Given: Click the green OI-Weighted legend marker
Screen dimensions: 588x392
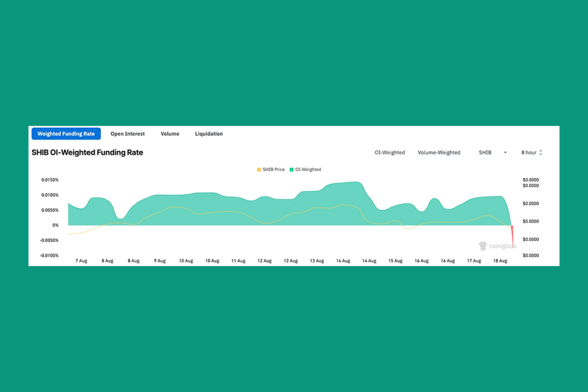Looking at the screenshot, I should [x=292, y=170].
